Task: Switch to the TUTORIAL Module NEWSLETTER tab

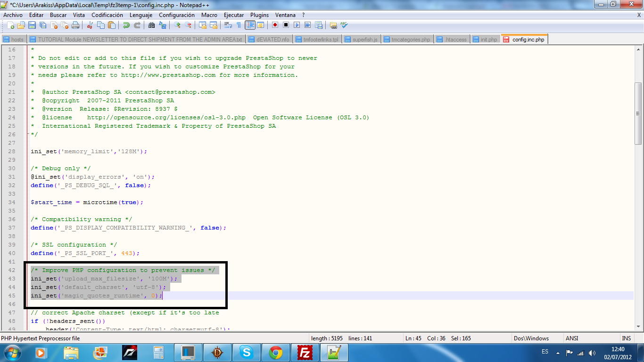Action: pyautogui.click(x=136, y=40)
